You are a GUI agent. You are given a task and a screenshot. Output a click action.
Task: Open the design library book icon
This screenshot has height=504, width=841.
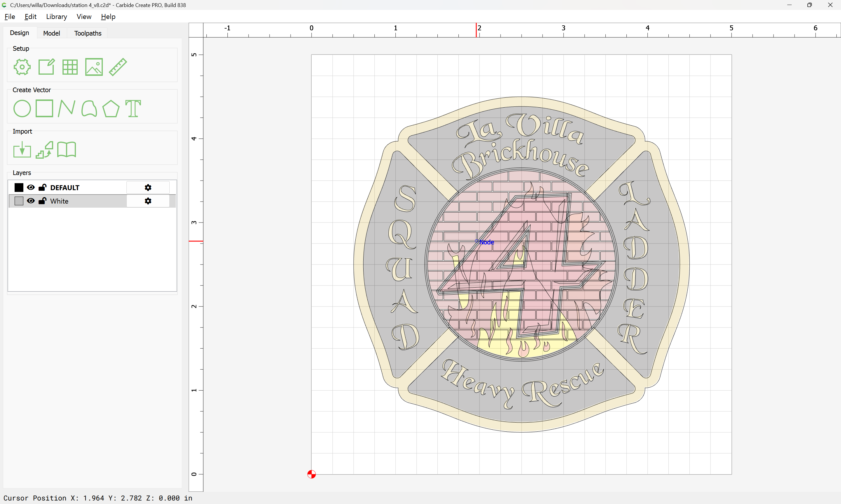coord(66,150)
